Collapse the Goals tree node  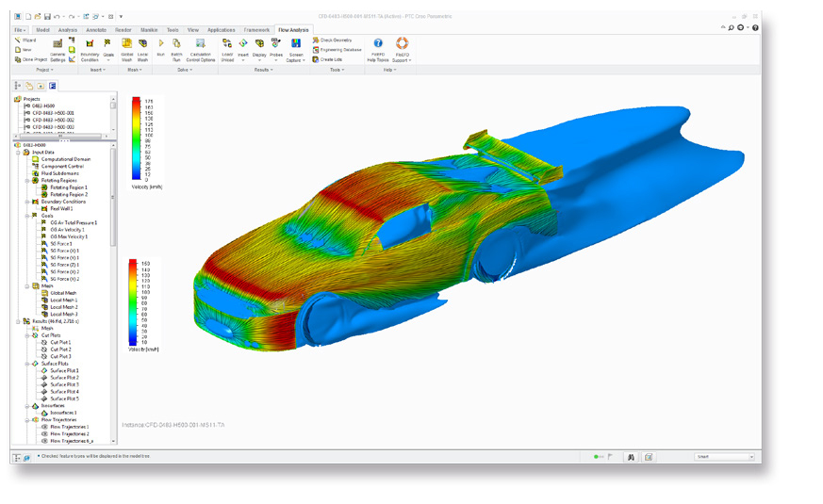point(27,216)
